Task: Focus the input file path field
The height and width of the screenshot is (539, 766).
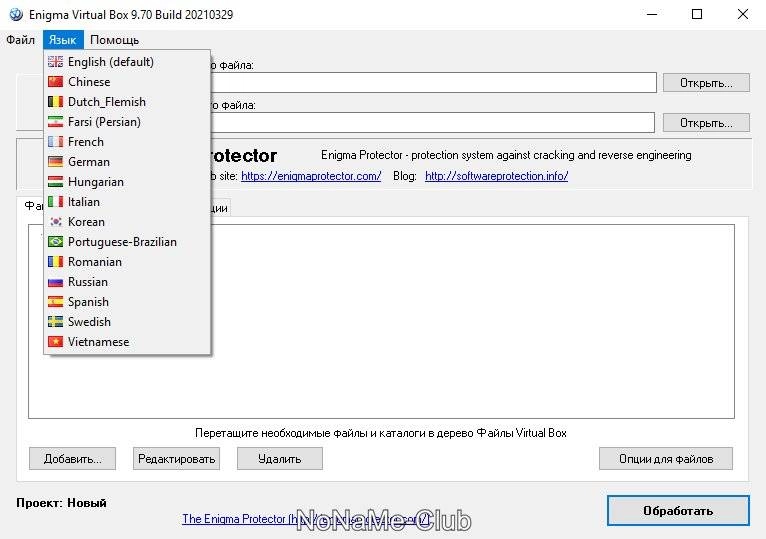Action: (433, 82)
